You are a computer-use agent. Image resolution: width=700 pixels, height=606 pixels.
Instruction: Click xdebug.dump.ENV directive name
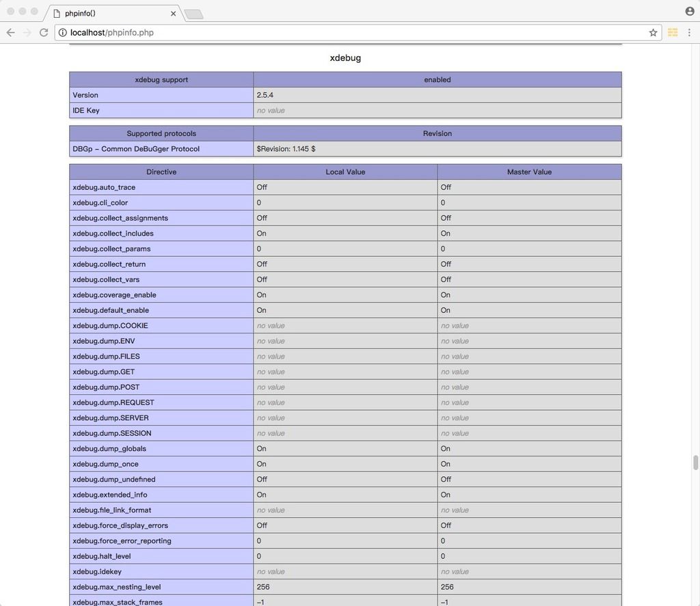click(x=104, y=341)
